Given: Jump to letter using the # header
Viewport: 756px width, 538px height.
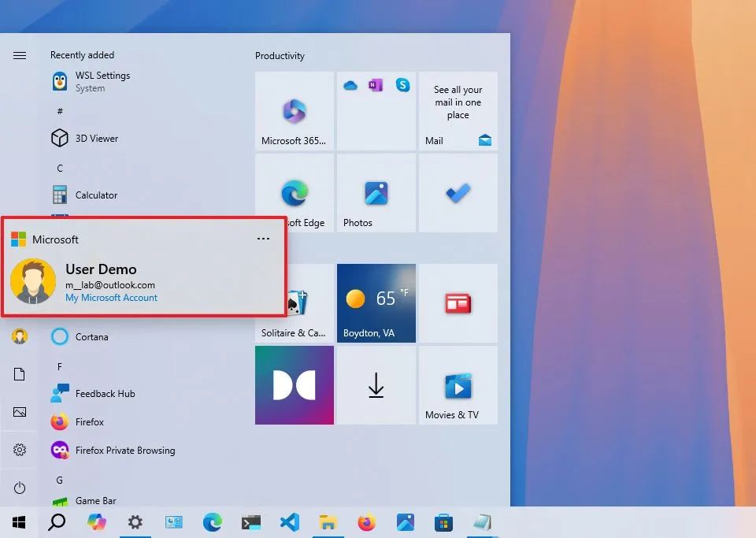Looking at the screenshot, I should coord(60,111).
